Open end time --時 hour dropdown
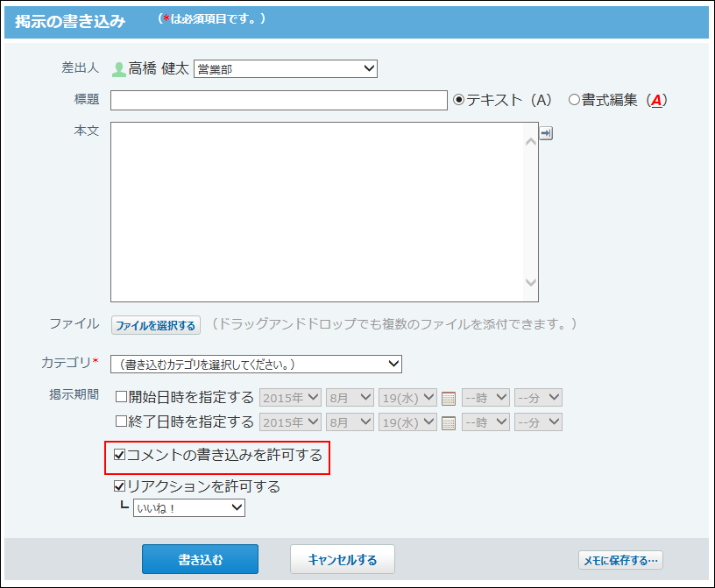Screen dimensions: 715x588 pyautogui.click(x=485, y=422)
